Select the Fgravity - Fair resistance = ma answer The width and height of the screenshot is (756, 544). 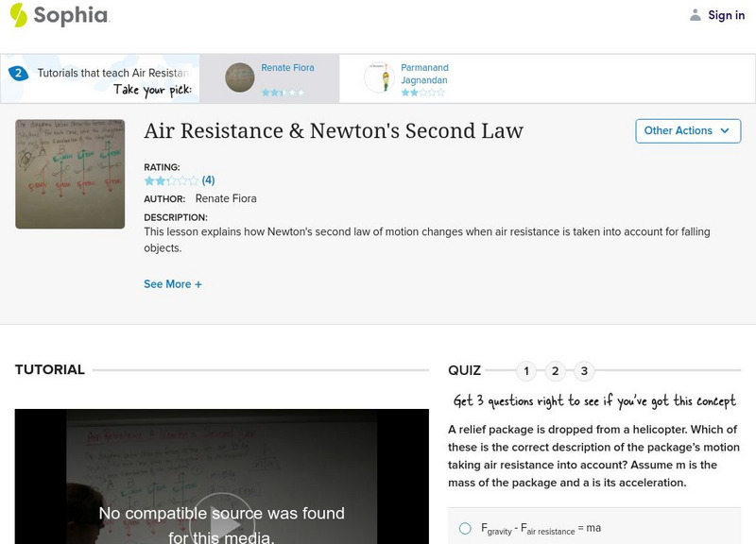tap(464, 527)
